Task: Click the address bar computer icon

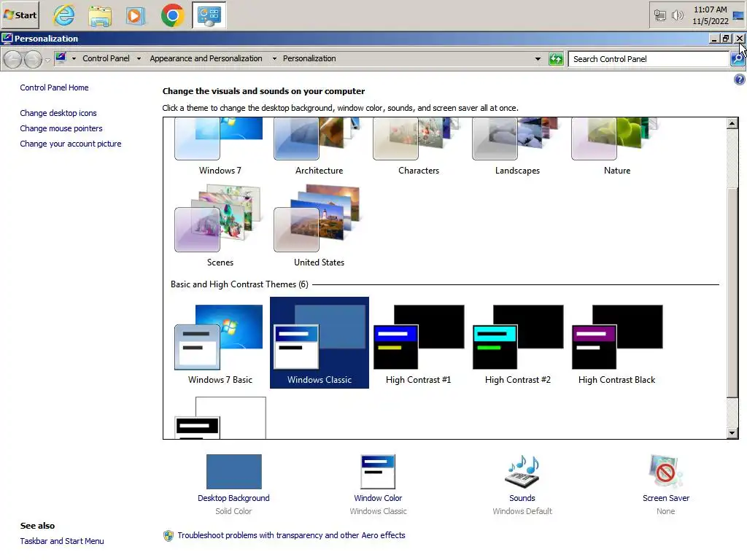Action: tap(61, 58)
